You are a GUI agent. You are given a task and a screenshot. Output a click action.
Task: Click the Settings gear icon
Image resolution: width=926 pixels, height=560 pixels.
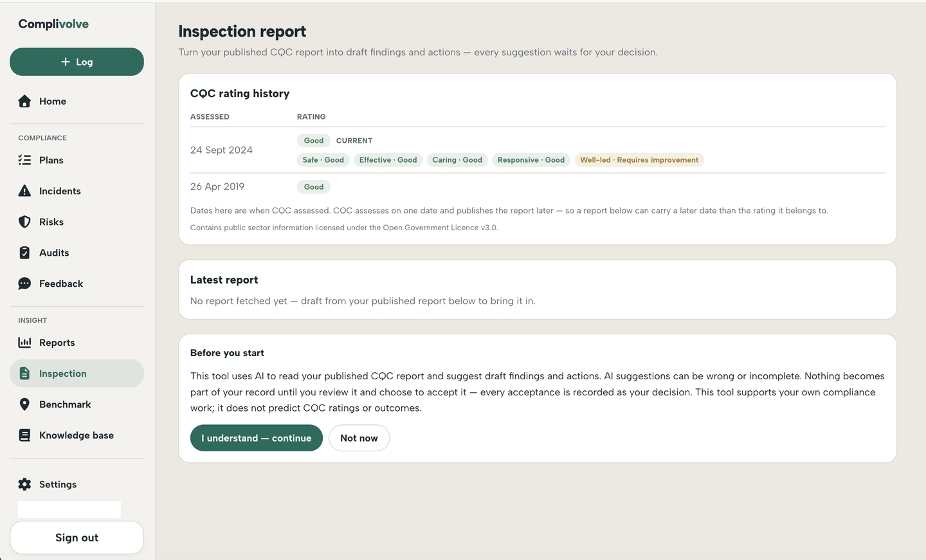(24, 484)
